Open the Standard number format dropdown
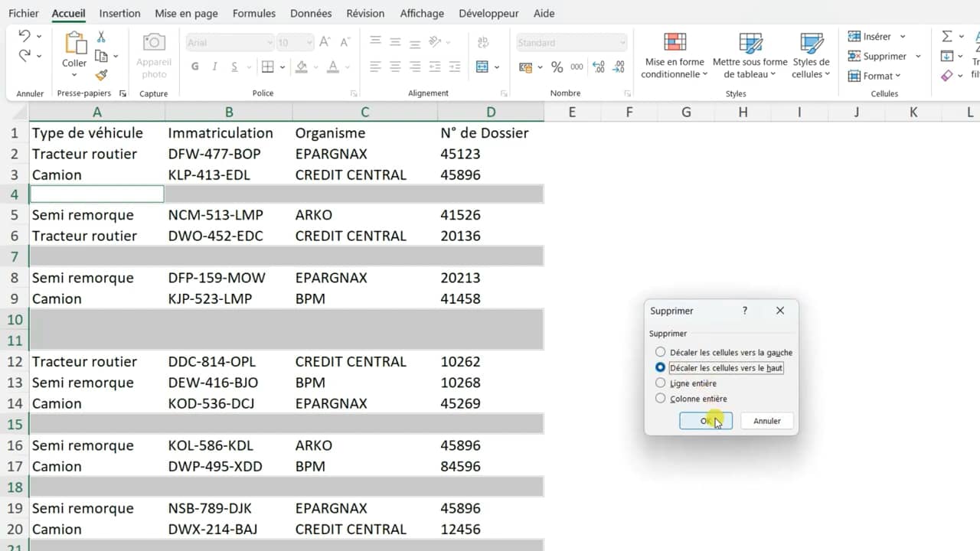The height and width of the screenshot is (551, 980). [x=571, y=43]
